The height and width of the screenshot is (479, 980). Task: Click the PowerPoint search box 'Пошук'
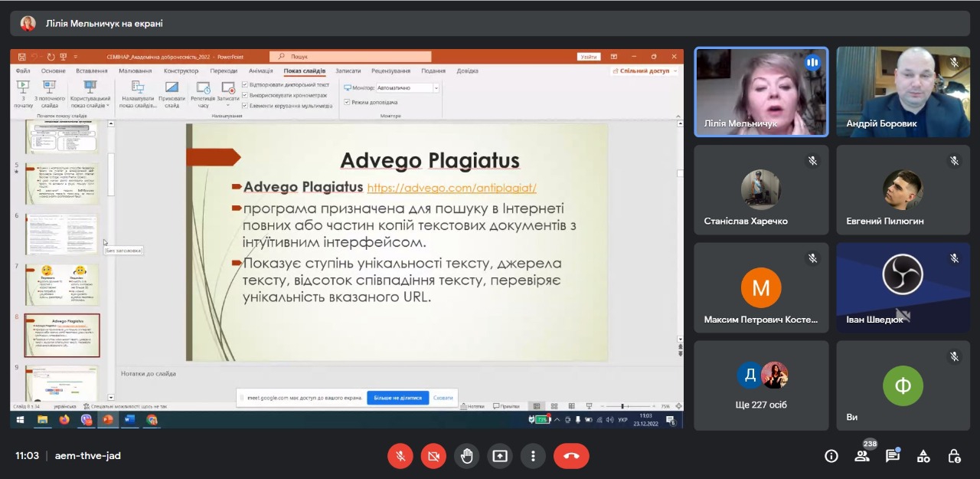(x=351, y=57)
